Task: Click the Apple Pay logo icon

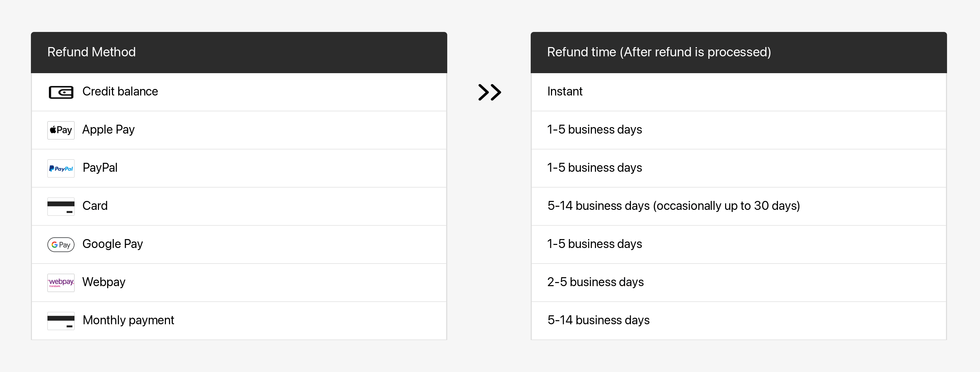Action: point(61,130)
